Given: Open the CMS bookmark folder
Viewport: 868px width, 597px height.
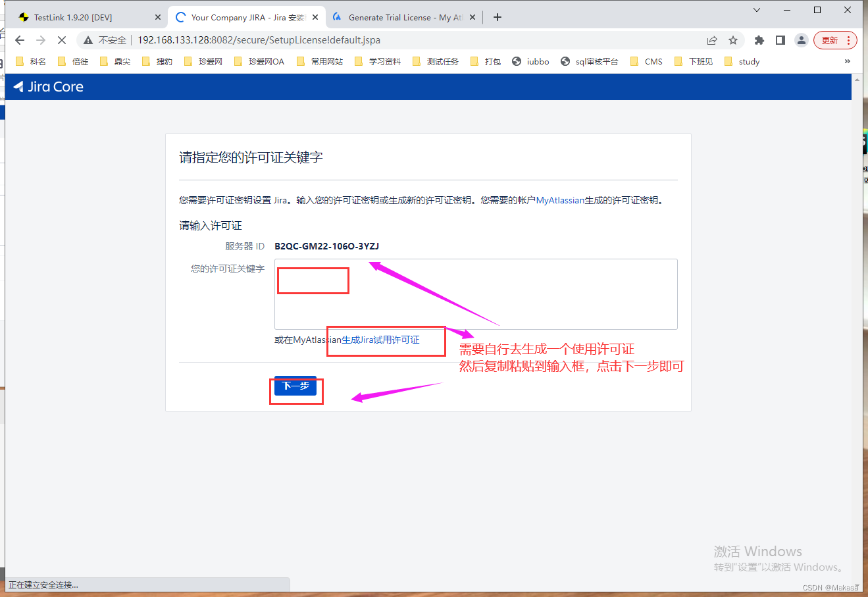Looking at the screenshot, I should click(x=646, y=61).
